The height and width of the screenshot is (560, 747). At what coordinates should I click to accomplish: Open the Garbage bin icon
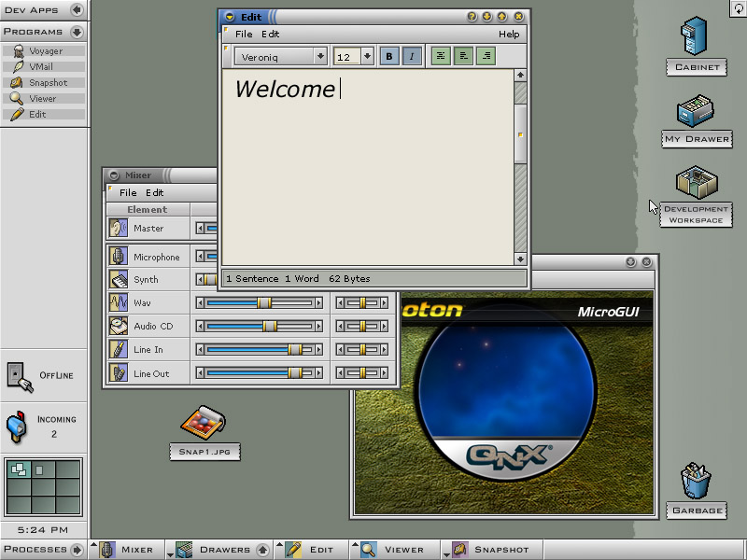point(696,482)
